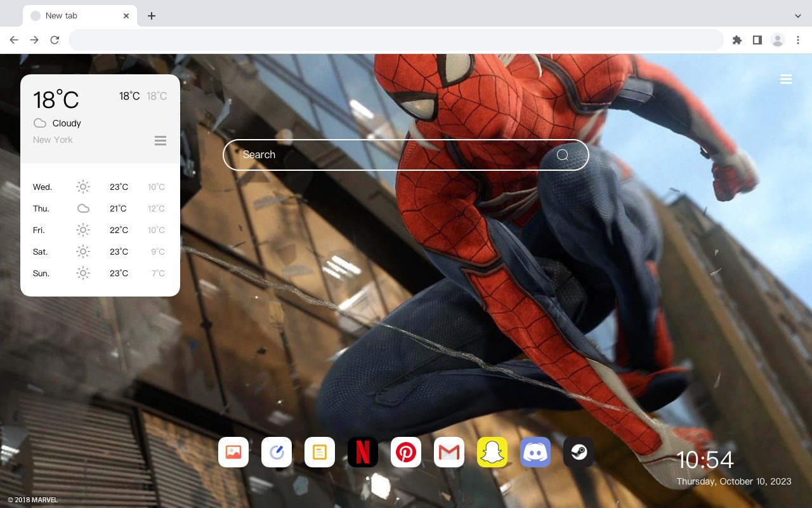Viewport: 812px width, 508px height.
Task: Click the Cloudy weather condition
Action: [67, 123]
